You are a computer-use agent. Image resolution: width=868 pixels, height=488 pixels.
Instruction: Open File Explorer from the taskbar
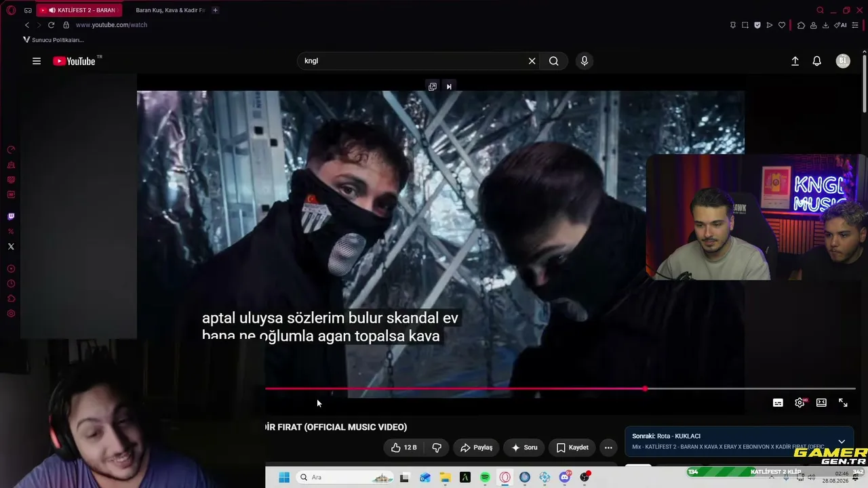(x=445, y=477)
